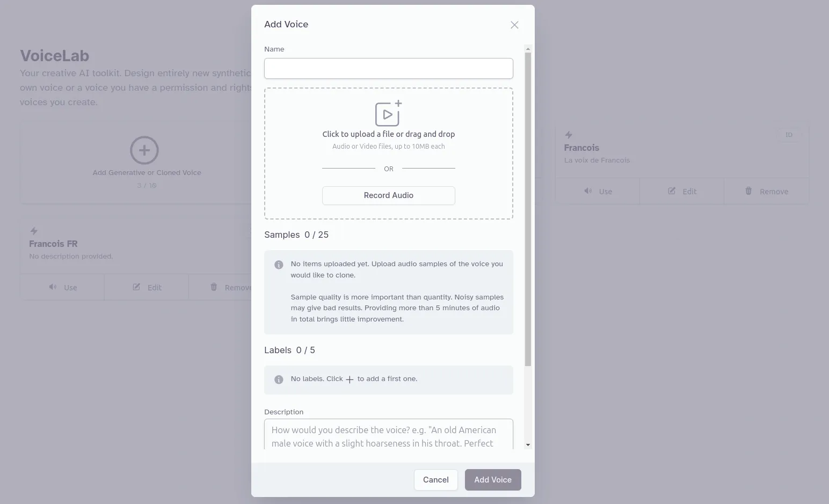This screenshot has width=829, height=504.
Task: Click the speaker Use icon on Francois card
Action: (x=588, y=191)
